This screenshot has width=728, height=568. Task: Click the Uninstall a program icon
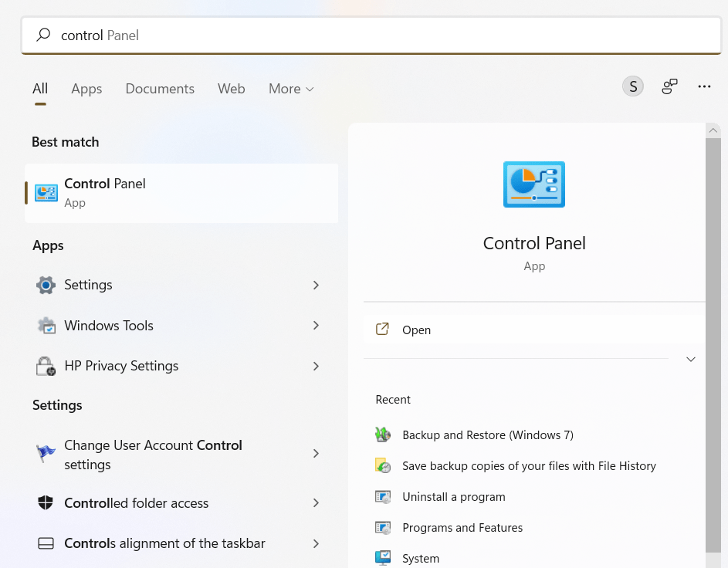point(383,496)
